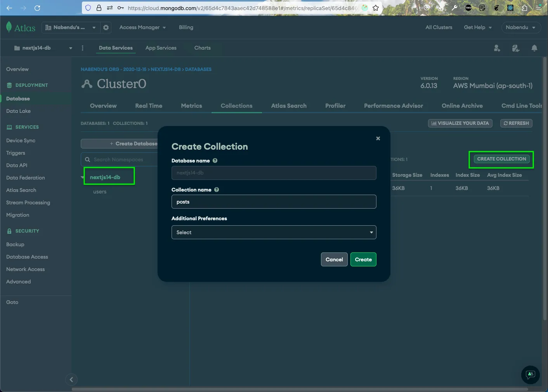This screenshot has width=548, height=392.
Task: Open the Online Archive tab
Action: (462, 106)
